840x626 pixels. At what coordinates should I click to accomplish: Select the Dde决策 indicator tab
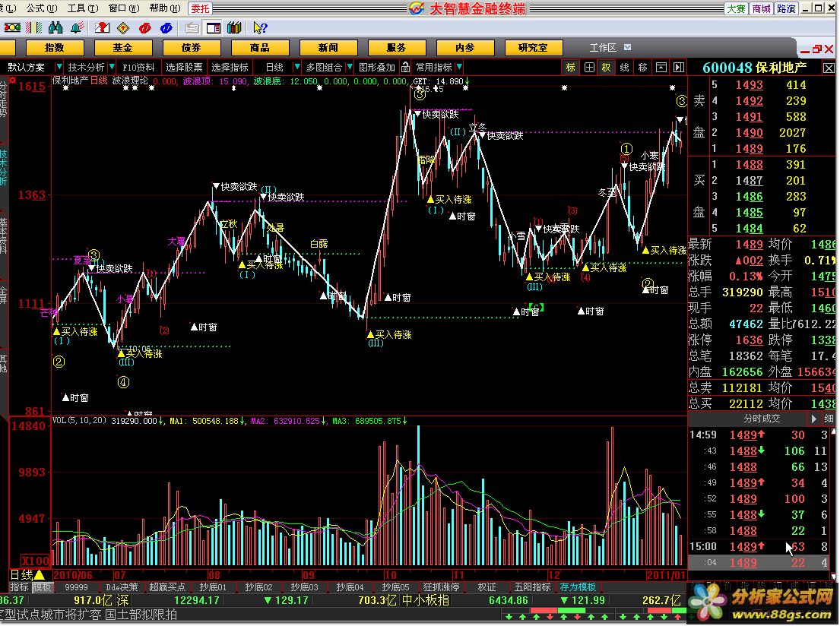point(122,587)
